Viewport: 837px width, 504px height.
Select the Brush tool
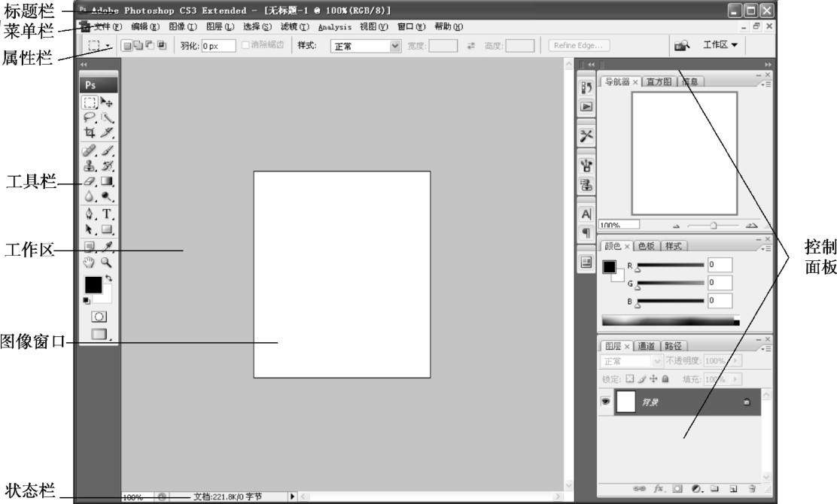coord(107,151)
